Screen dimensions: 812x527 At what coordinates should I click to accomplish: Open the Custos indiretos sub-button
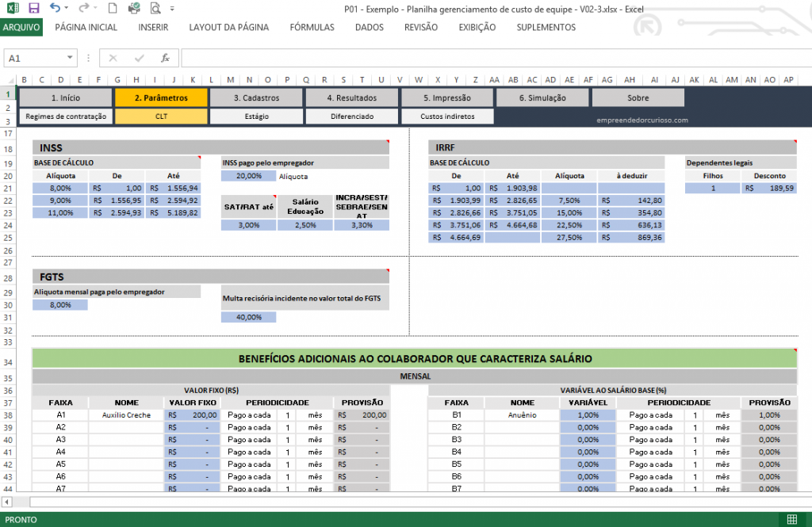point(447,116)
